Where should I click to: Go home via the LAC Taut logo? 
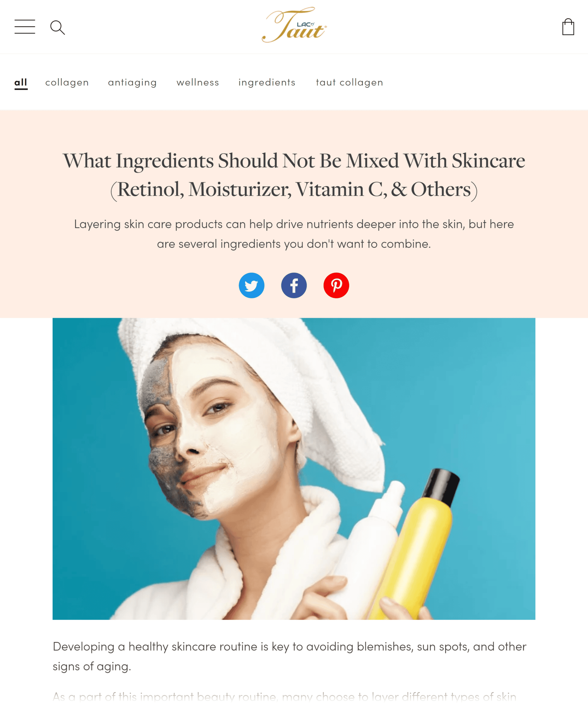294,25
